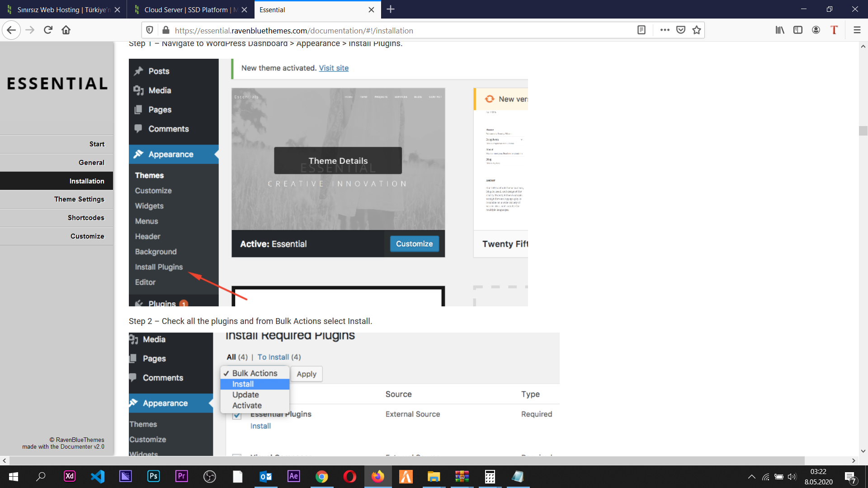Viewport: 868px width, 488px height.
Task: Click the scroll up arrow
Action: pyautogui.click(x=863, y=46)
